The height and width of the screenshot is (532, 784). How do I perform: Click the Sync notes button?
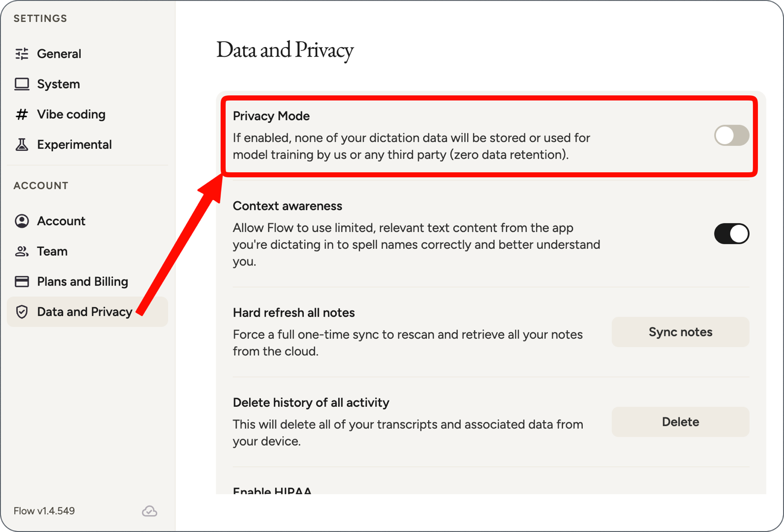click(x=680, y=332)
